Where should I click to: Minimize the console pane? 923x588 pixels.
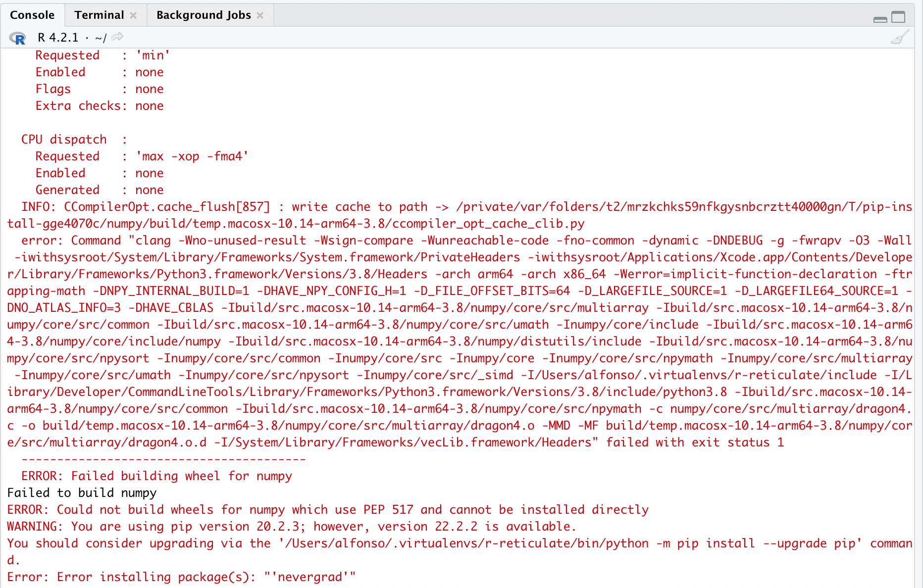click(x=880, y=18)
